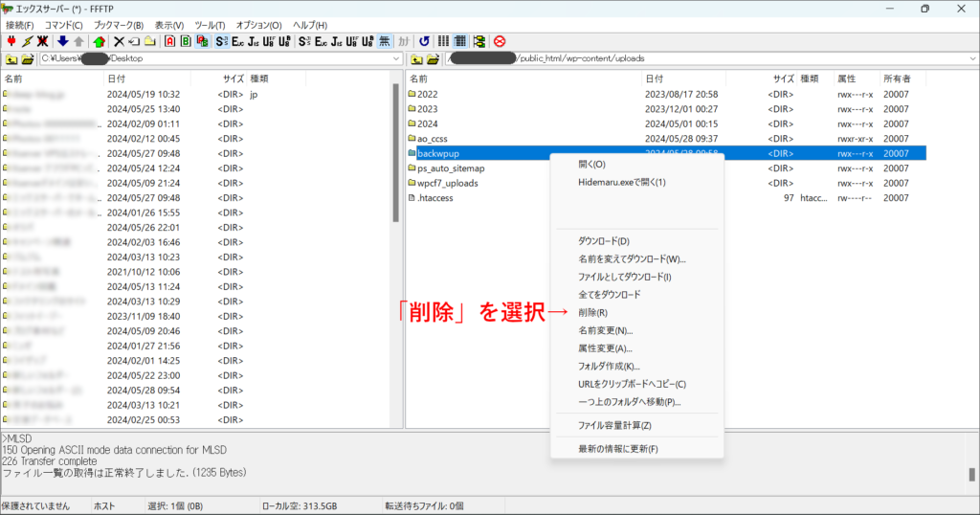The image size is (980, 515).
Task: Click the blue circular Refresh icon
Action: (424, 41)
